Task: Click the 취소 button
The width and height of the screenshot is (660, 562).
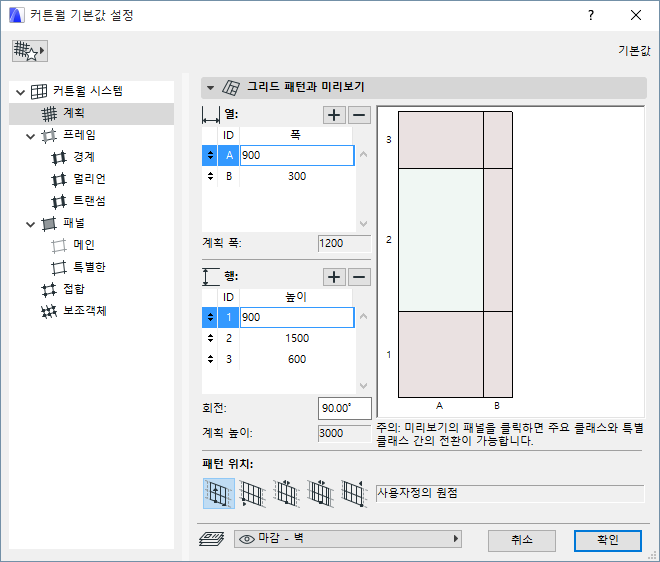Action: click(522, 540)
